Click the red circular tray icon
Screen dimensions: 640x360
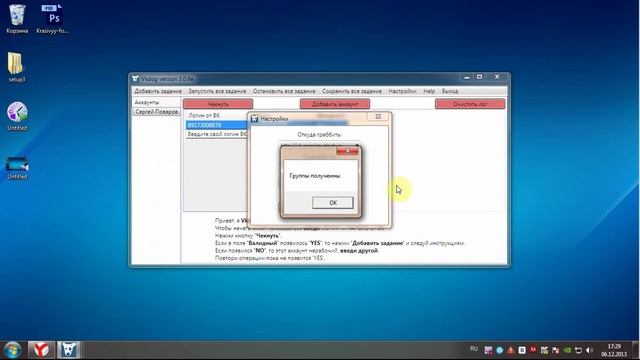tap(533, 350)
